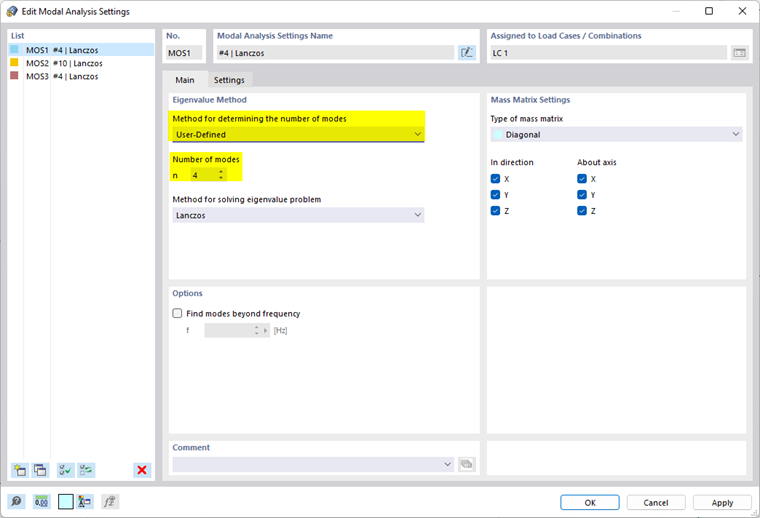Click the copy settings icon below list
760x518 pixels.
40,470
